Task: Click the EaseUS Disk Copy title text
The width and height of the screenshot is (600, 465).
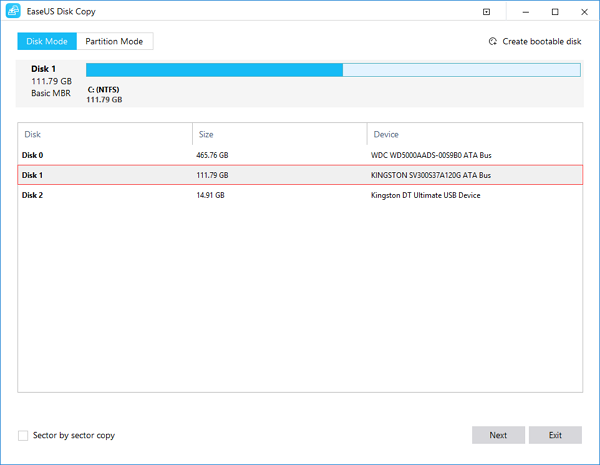Action: click(x=61, y=11)
